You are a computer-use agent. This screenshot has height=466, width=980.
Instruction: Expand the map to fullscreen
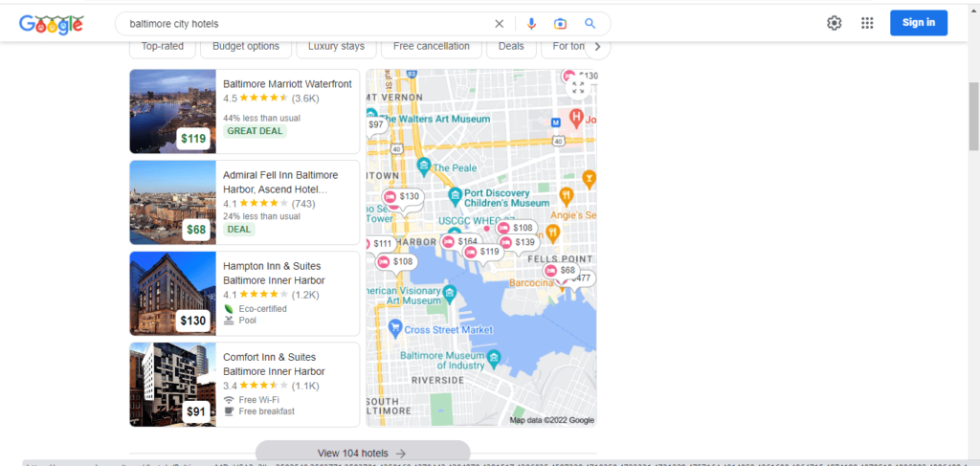[x=578, y=87]
